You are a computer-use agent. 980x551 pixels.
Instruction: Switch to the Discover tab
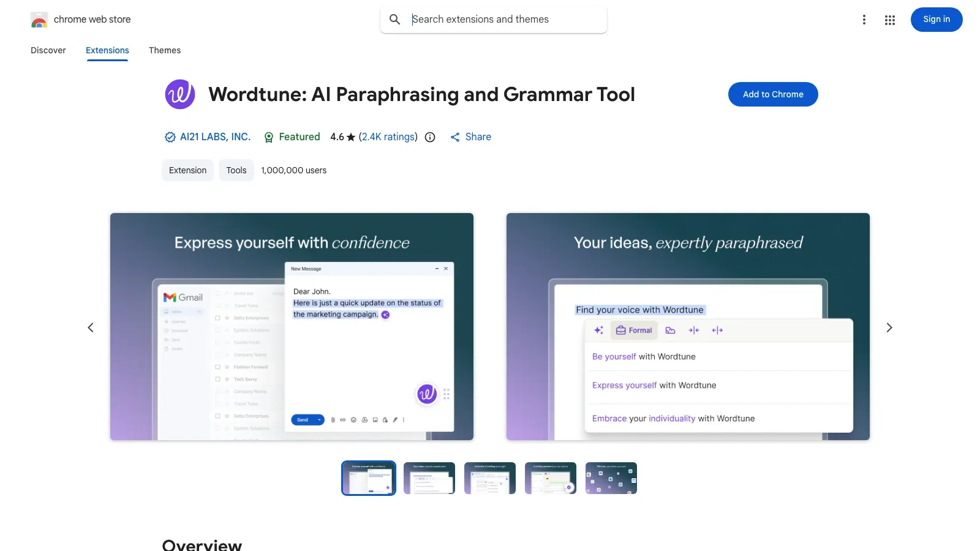(x=48, y=50)
